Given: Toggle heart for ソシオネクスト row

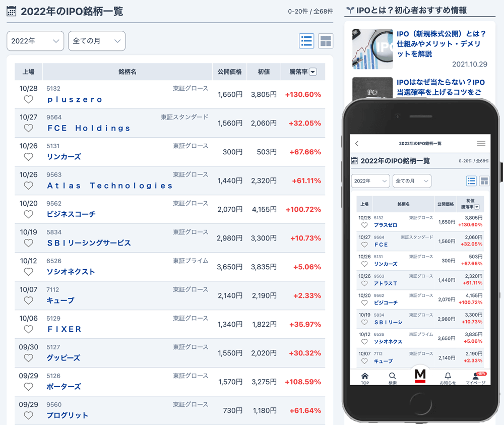Looking at the screenshot, I should [29, 272].
